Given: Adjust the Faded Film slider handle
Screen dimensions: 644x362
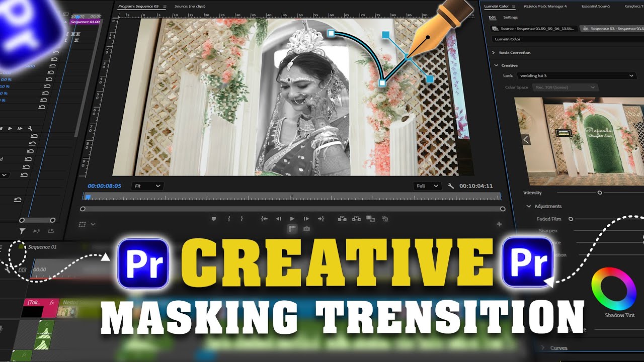Looking at the screenshot, I should click(571, 219).
